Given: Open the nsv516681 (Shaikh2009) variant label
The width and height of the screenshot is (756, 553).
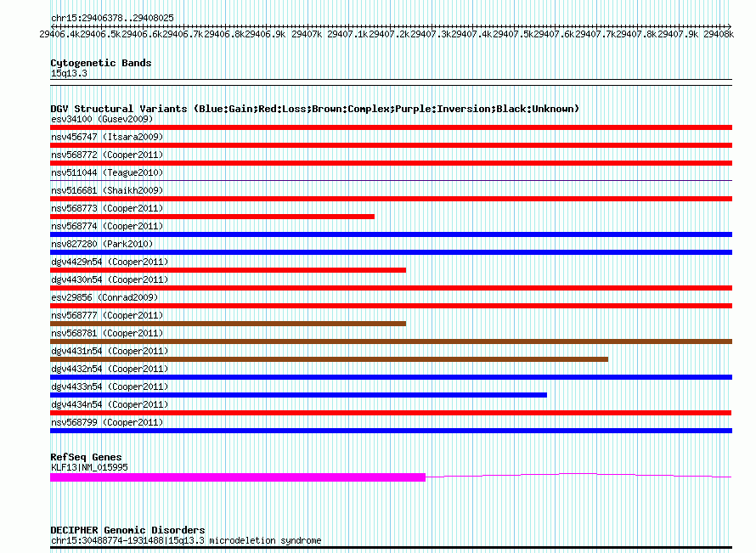Looking at the screenshot, I should click(x=107, y=190).
